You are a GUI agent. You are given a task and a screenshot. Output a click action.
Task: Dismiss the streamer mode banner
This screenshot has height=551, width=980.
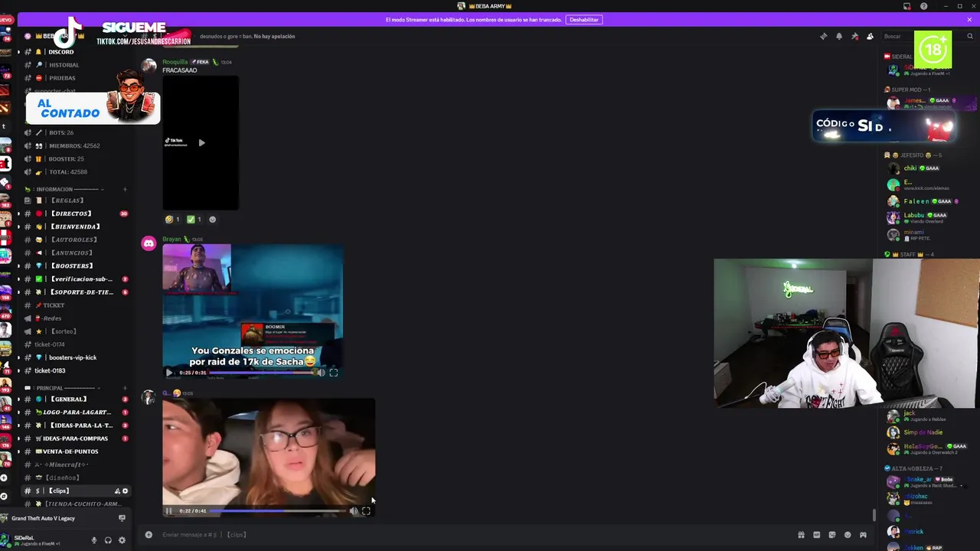(970, 19)
